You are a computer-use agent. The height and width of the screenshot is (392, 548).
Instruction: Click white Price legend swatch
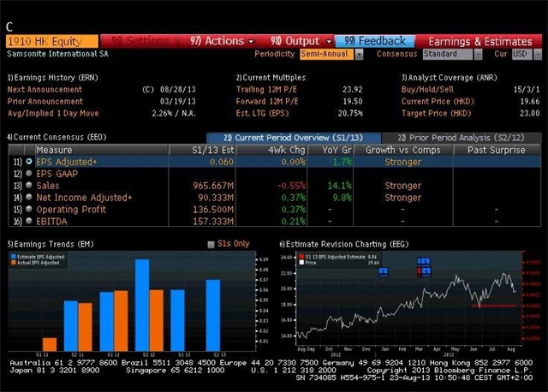pos(301,263)
